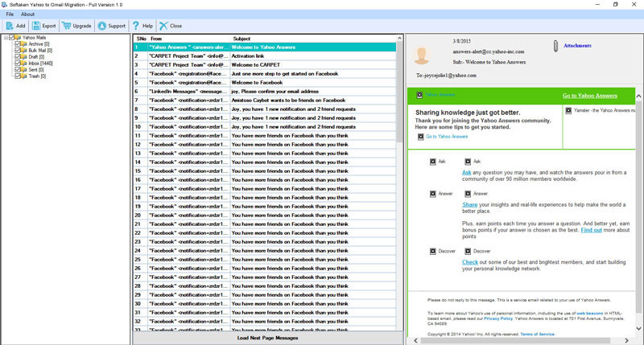Toggle the Sent folder checkbox
This screenshot has height=345, width=644.
18,70
